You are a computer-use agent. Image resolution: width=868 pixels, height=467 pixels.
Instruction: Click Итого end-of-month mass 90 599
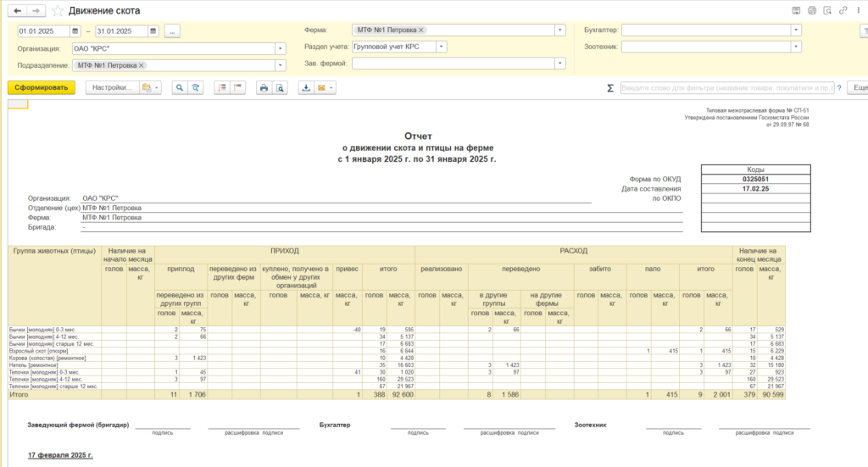[x=772, y=394]
